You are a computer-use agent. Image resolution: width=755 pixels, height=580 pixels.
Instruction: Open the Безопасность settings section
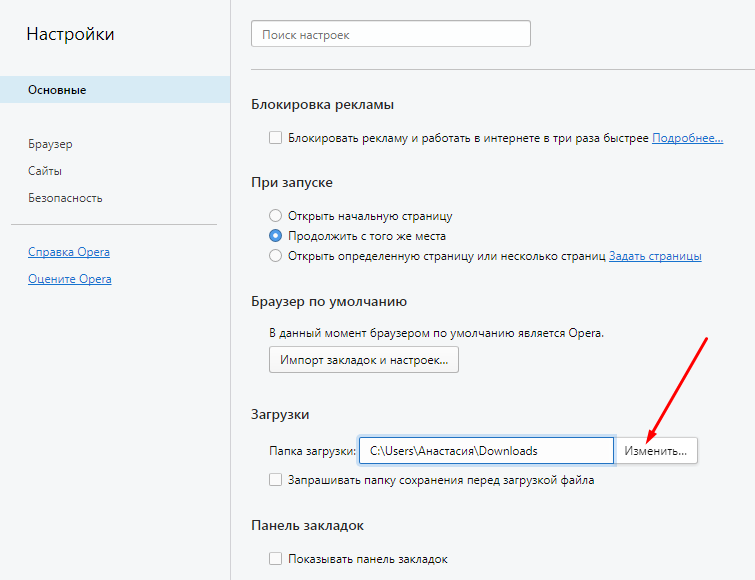(65, 198)
